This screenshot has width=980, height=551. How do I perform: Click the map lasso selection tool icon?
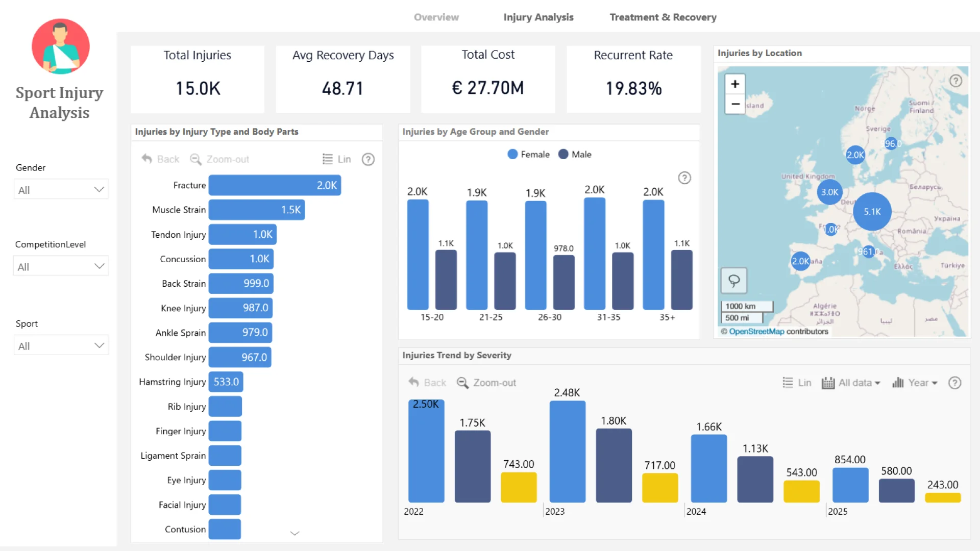[x=734, y=280]
